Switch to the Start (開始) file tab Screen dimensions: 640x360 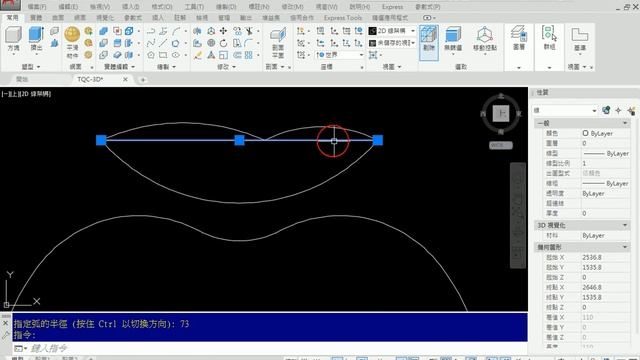(22, 79)
